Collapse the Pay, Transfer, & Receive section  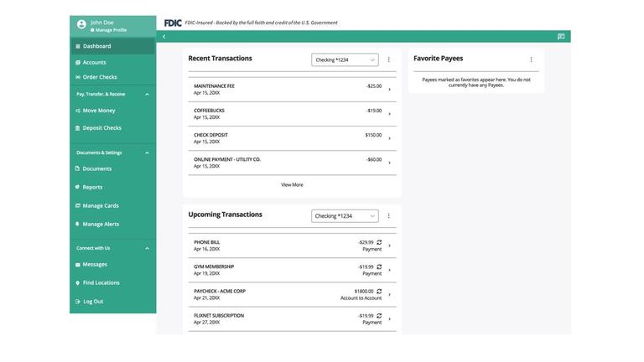[x=147, y=94]
